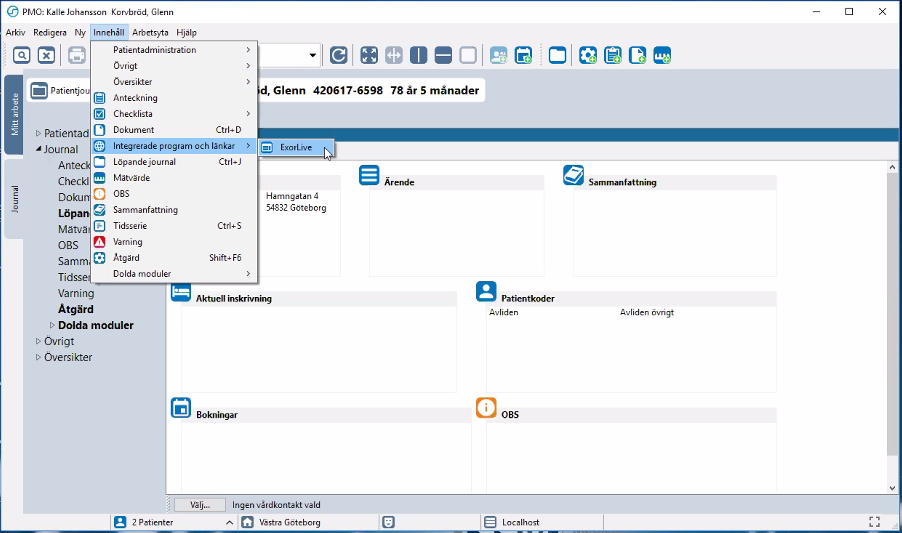Screen dimensions: 902x533
Task: Open the toolbar combo box dropdown arrow
Action: click(313, 55)
